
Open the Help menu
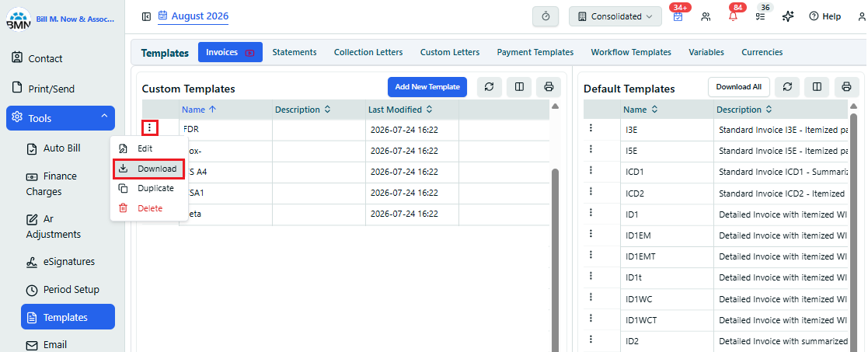(x=824, y=16)
